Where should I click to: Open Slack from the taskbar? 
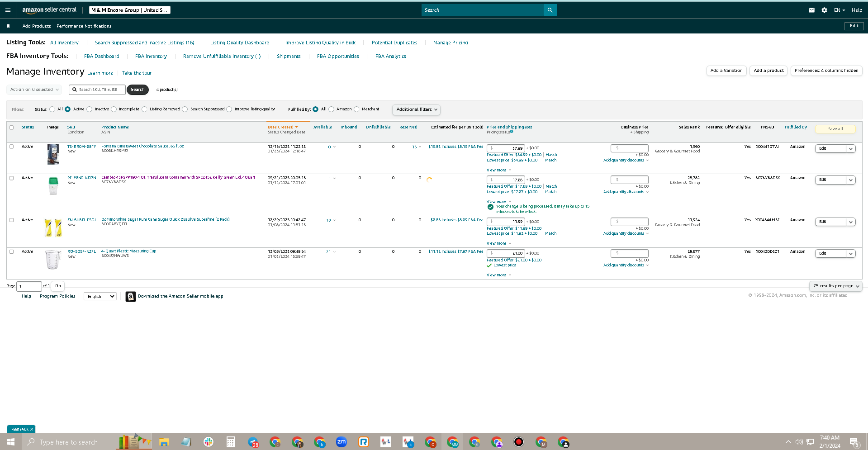point(209,442)
